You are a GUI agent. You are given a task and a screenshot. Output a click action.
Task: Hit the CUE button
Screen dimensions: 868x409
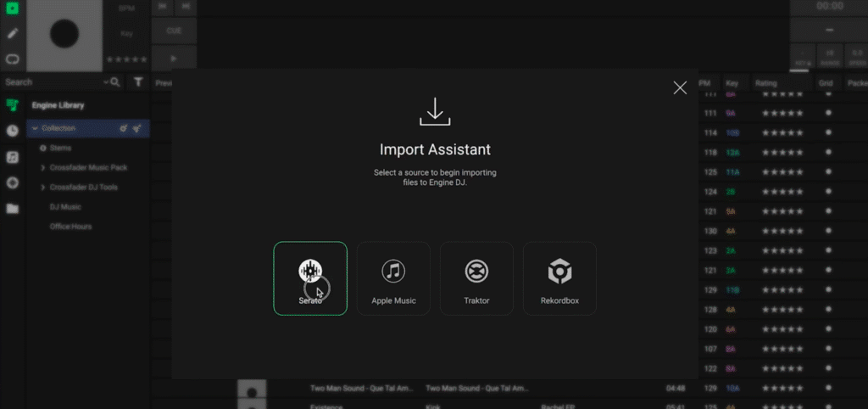(174, 31)
